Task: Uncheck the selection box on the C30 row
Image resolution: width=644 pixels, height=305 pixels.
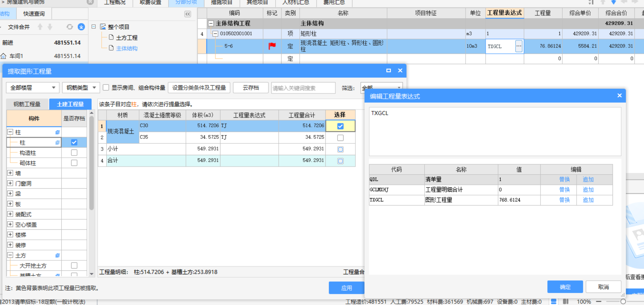Action: (x=340, y=126)
